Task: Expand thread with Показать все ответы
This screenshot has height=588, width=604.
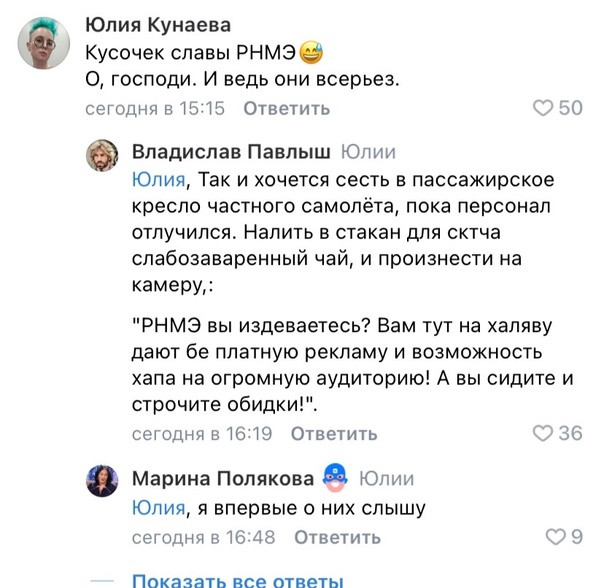Action: pos(238,580)
